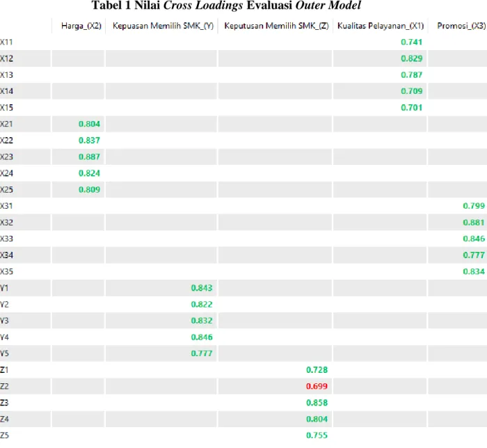Click row label X33
487x448 pixels.
click(x=6, y=239)
